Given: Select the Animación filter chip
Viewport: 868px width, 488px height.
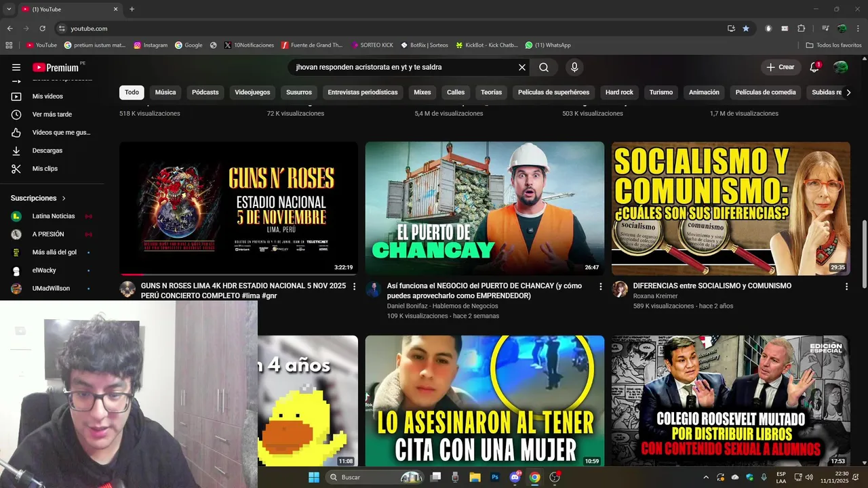Looking at the screenshot, I should (x=704, y=92).
